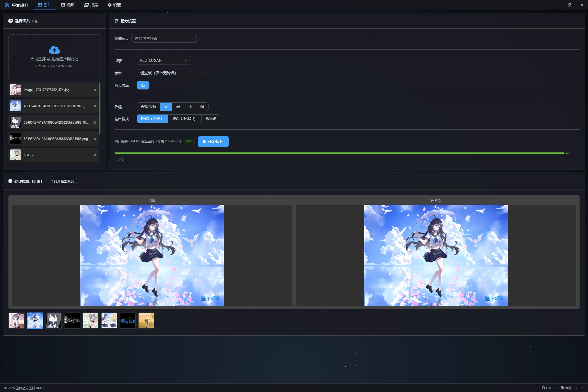Screen dimensions: 588x392
Task: Click the 8 张 image count
Action: [35, 21]
